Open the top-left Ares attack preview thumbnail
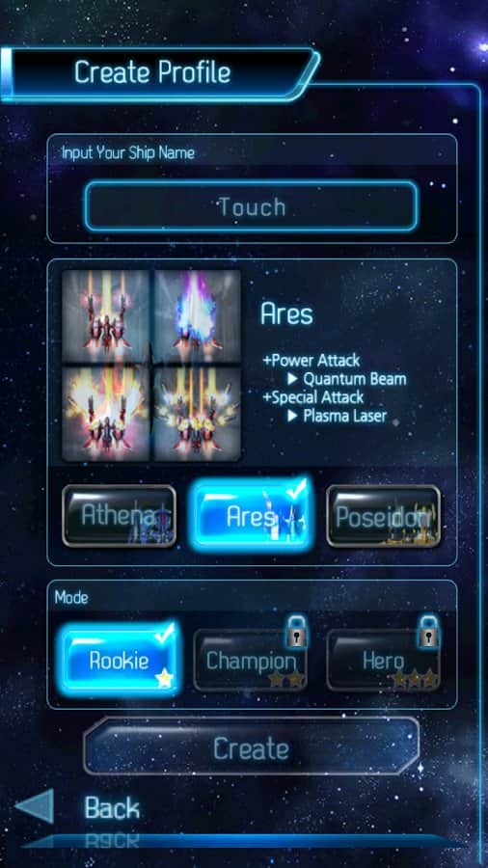 point(106,316)
